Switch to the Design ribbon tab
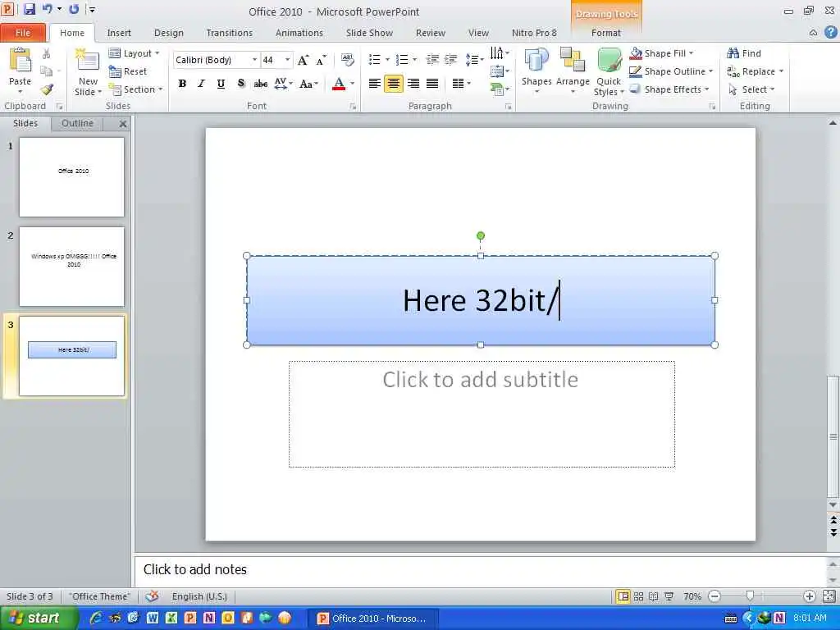 [x=169, y=33]
